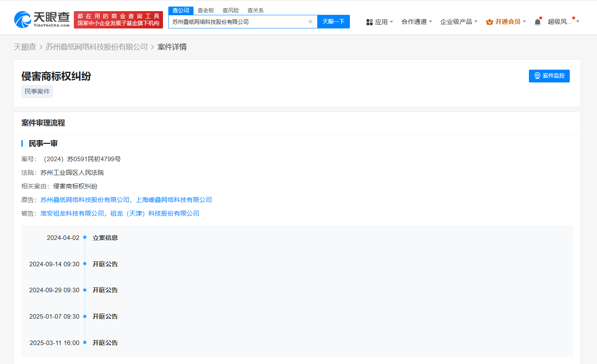
Task: Click the camera icon in 案件监控
Action: click(x=537, y=76)
